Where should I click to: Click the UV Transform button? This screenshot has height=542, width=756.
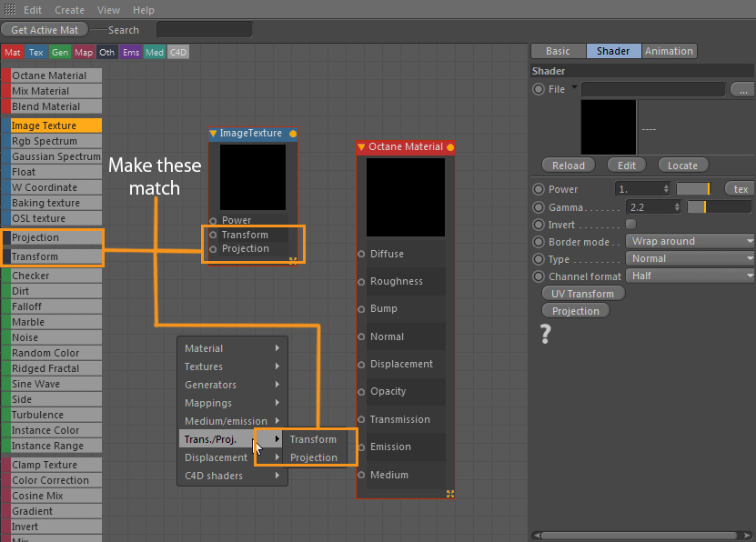583,294
